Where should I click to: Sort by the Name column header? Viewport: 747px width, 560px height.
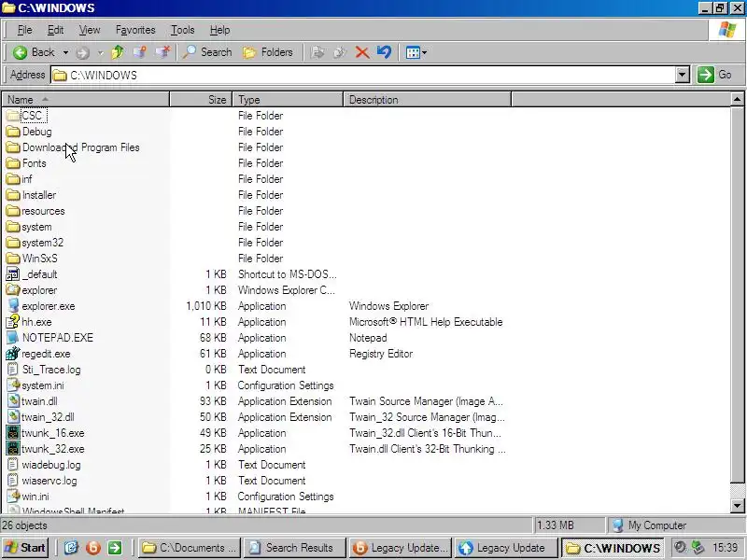pos(85,100)
